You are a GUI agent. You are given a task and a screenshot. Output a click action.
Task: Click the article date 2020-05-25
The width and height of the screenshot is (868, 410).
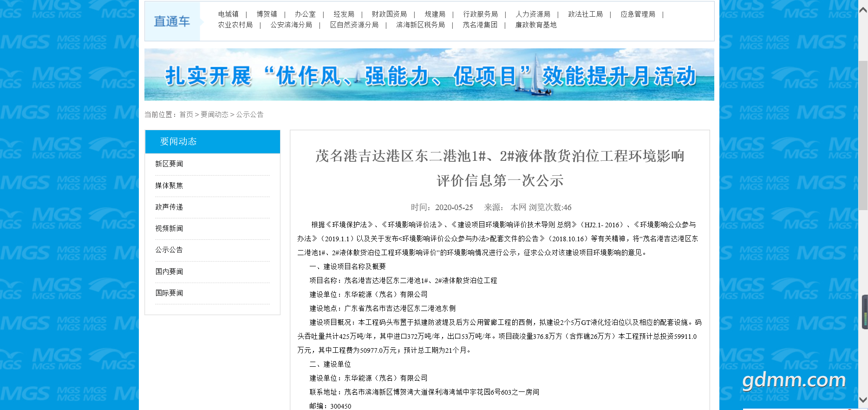coord(454,207)
